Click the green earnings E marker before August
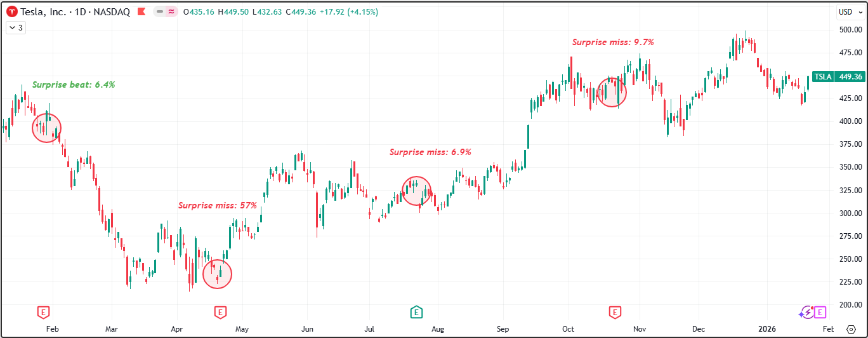 coord(416,311)
